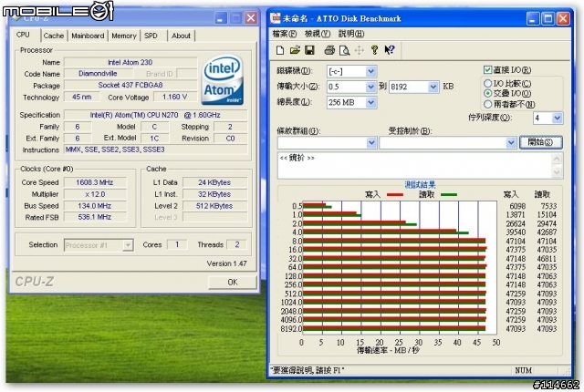Switch to the Cache tab in CPU-Z
This screenshot has height=392, width=584.
coord(54,36)
